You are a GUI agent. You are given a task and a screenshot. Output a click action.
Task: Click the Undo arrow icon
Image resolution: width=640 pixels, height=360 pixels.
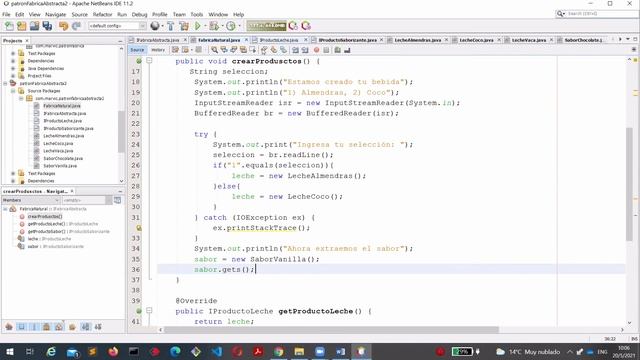63,26
